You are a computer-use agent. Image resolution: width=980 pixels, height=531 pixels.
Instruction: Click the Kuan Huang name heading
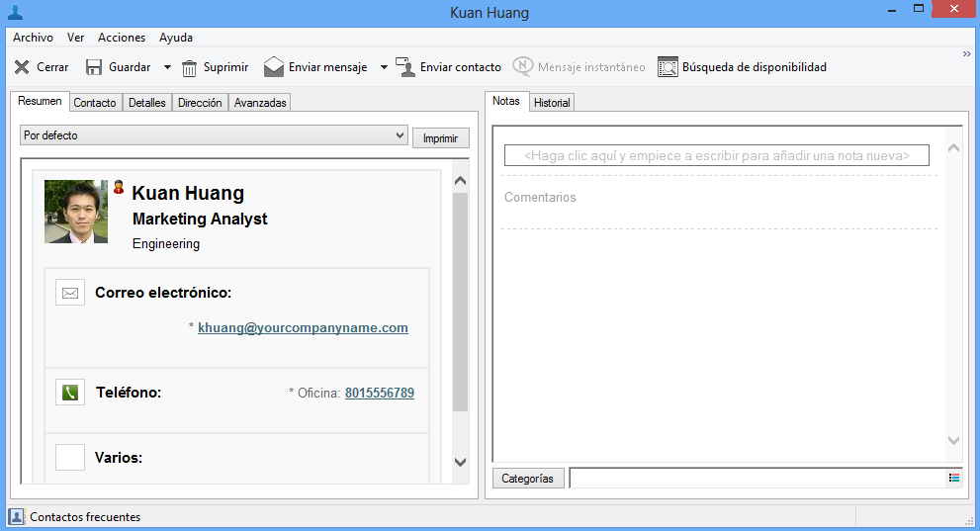188,193
